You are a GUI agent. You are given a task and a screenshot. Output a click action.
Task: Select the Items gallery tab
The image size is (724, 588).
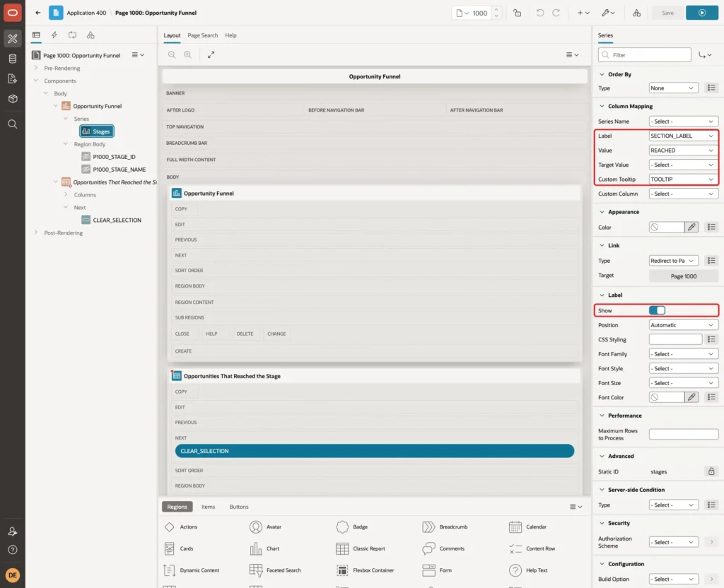[208, 507]
